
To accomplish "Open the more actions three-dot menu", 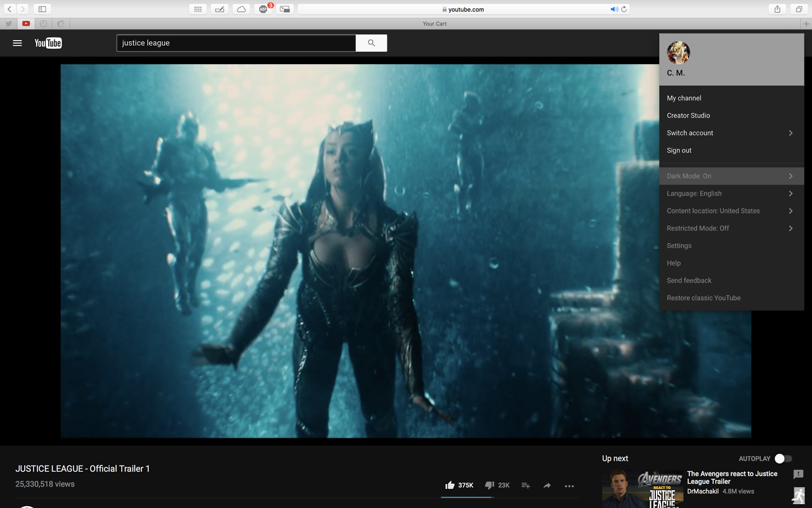I will (x=569, y=486).
